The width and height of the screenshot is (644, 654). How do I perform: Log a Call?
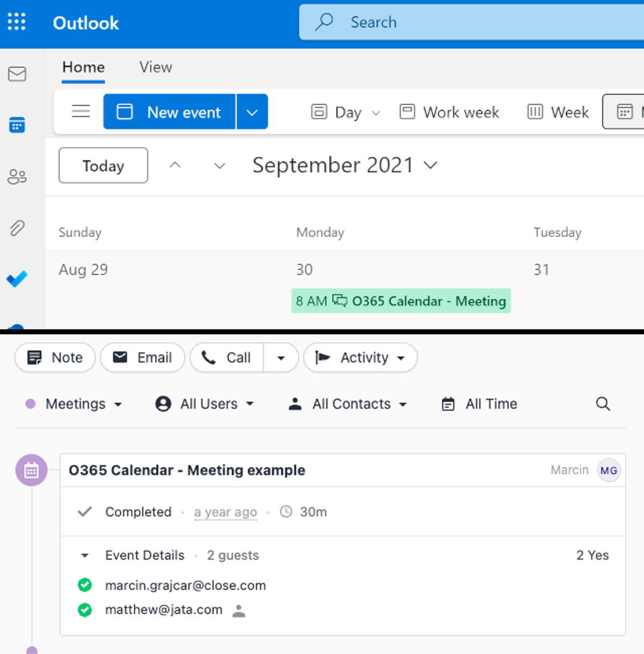(x=226, y=357)
